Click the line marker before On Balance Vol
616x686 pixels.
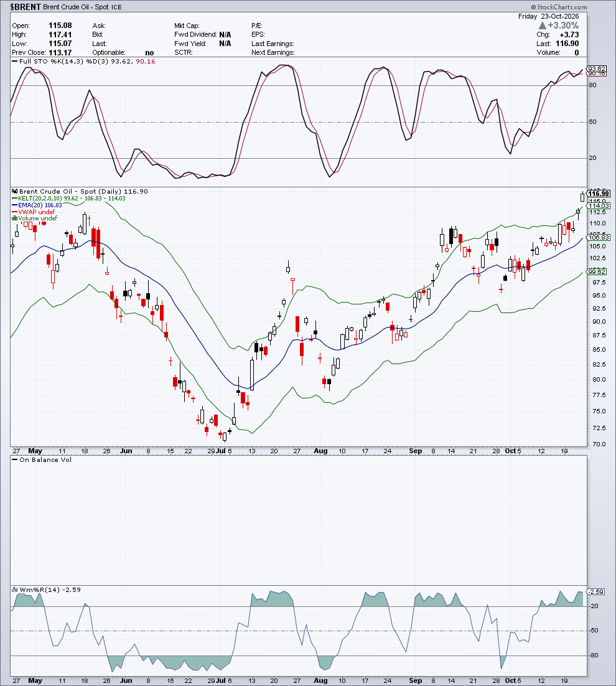pos(15,459)
